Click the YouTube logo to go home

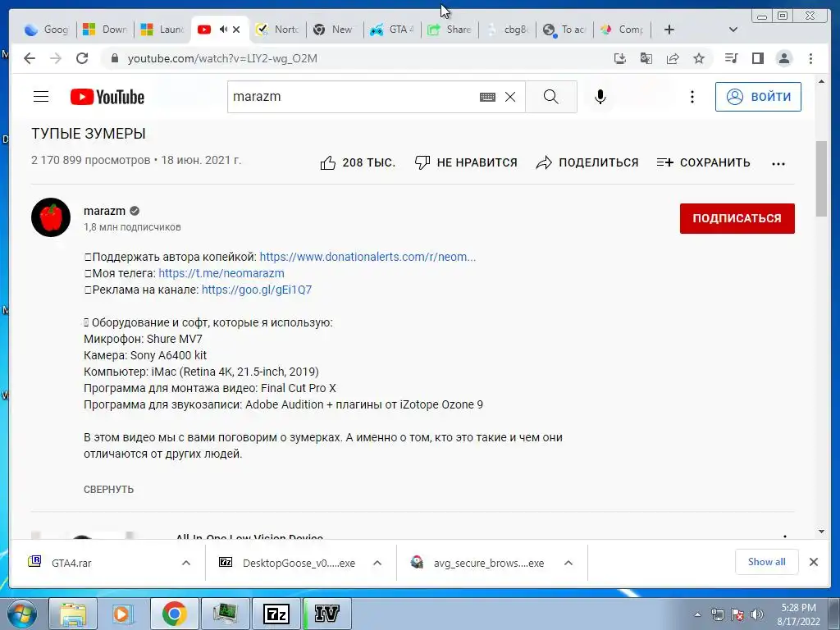[x=107, y=97]
